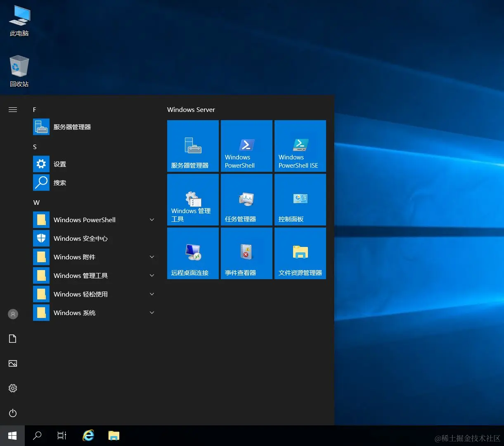The width and height of the screenshot is (504, 446).
Task: Open File Explorer from the taskbar
Action: [x=114, y=436]
